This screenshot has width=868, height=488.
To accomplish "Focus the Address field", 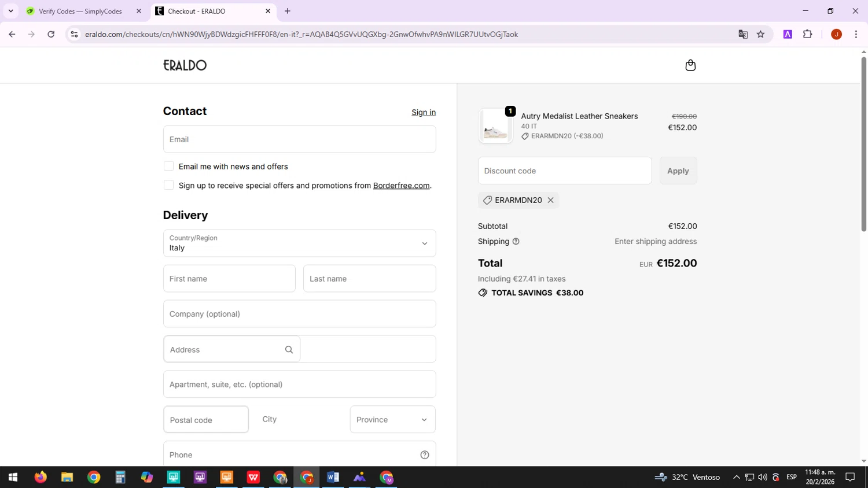I will [300, 349].
